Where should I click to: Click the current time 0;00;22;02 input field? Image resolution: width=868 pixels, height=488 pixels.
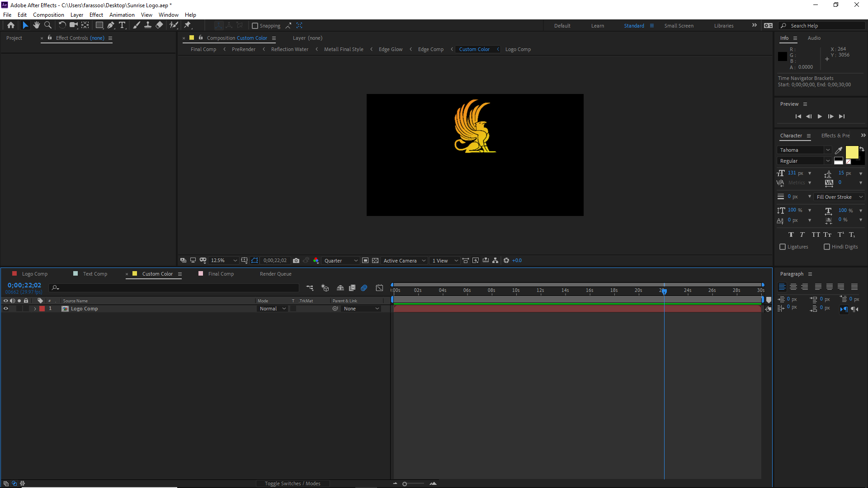[x=24, y=286]
